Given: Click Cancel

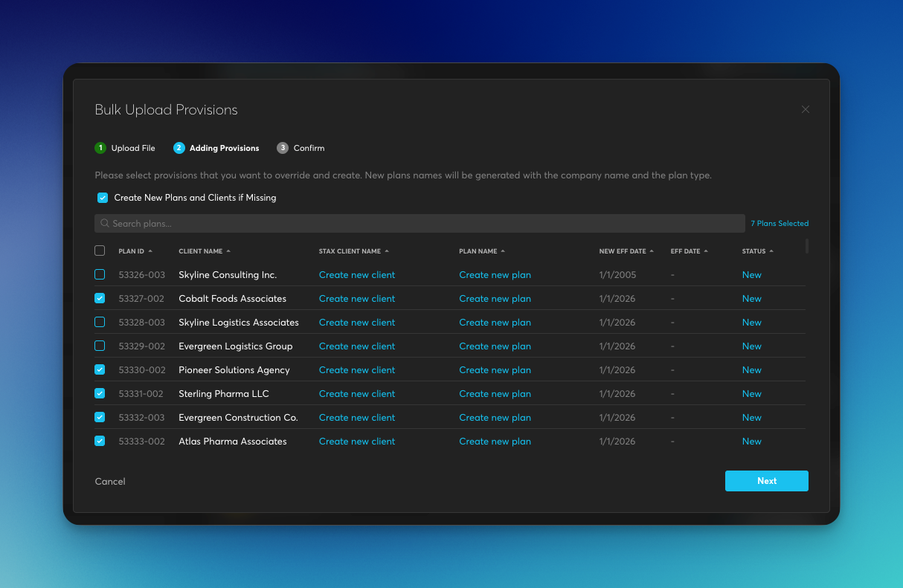Looking at the screenshot, I should coord(110,482).
